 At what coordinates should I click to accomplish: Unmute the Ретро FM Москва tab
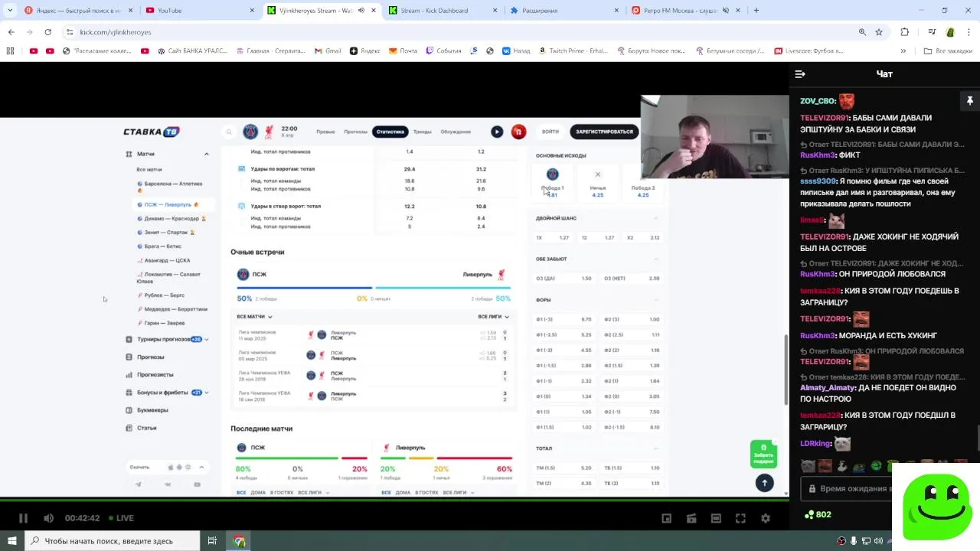pos(726,11)
